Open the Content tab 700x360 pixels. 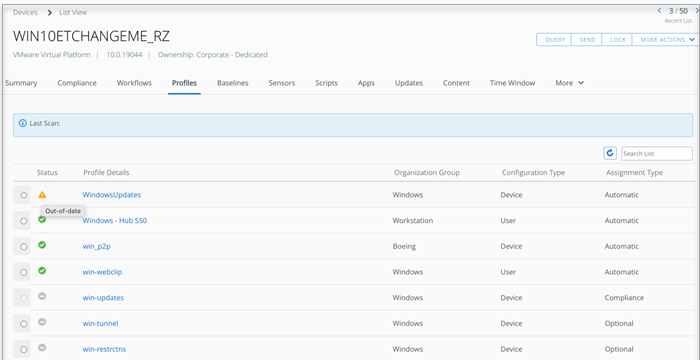[x=456, y=83]
